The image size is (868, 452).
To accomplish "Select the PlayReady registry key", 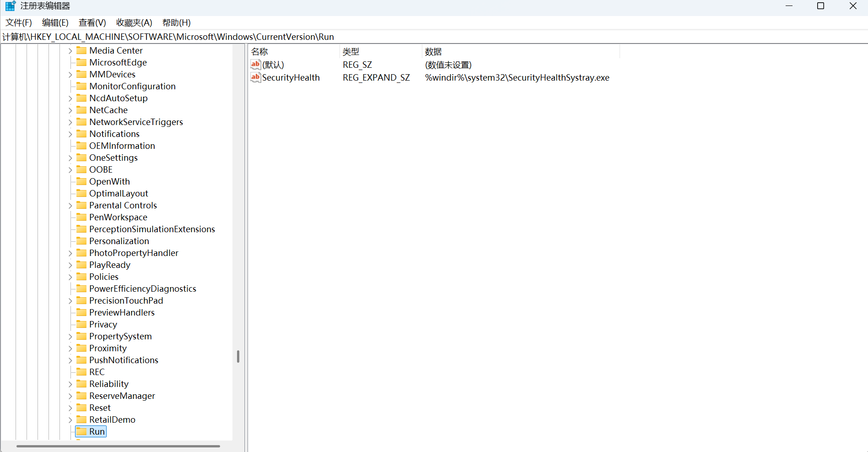I will point(110,265).
